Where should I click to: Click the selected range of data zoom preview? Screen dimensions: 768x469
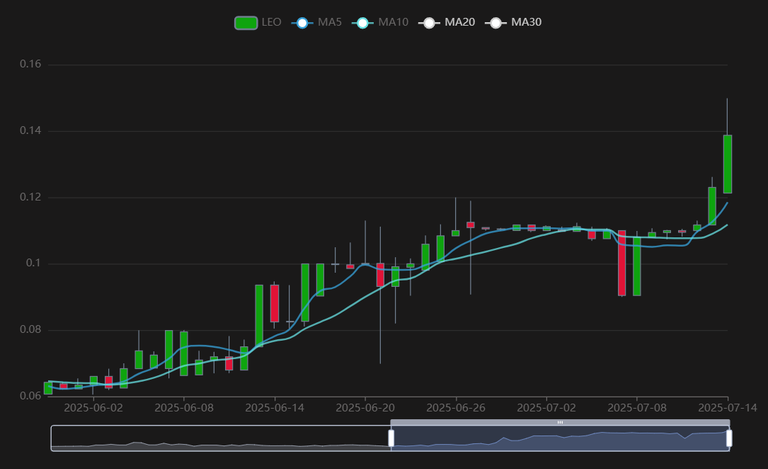tap(560, 438)
